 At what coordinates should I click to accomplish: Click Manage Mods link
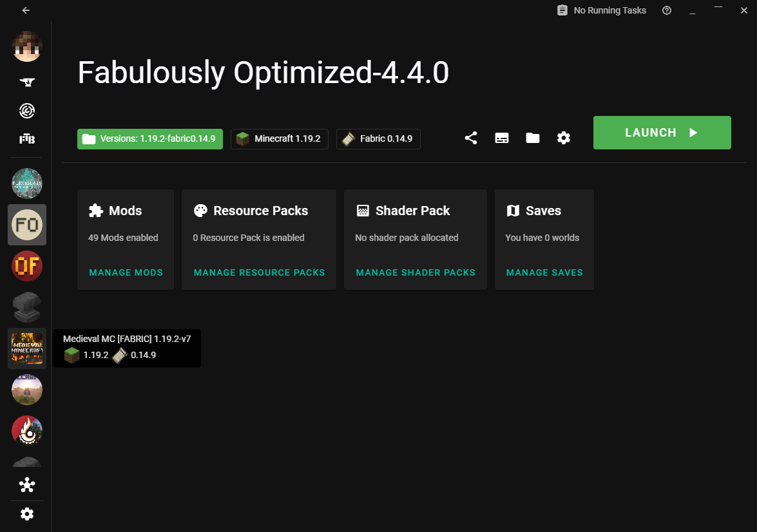[126, 272]
